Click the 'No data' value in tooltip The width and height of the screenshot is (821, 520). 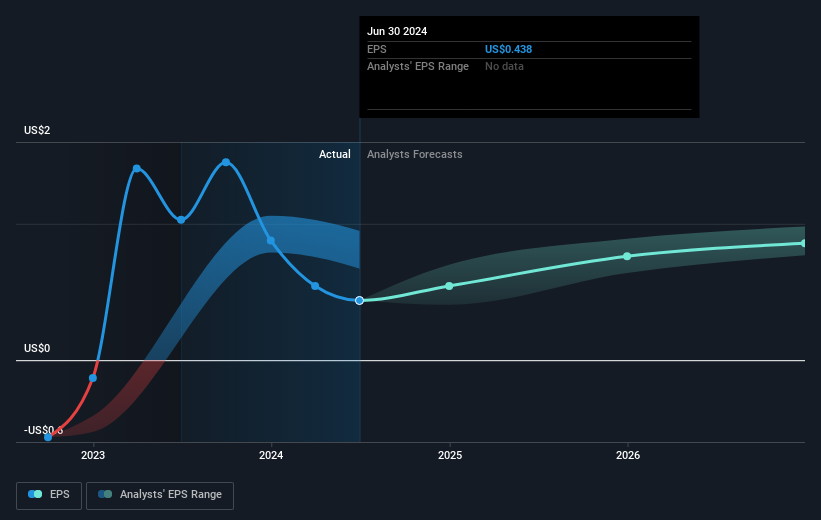pos(504,67)
